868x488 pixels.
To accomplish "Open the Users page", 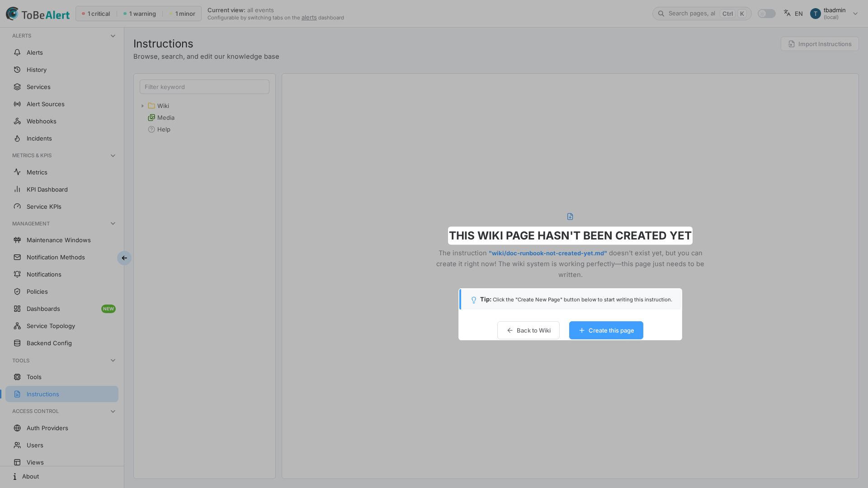I will [62, 445].
